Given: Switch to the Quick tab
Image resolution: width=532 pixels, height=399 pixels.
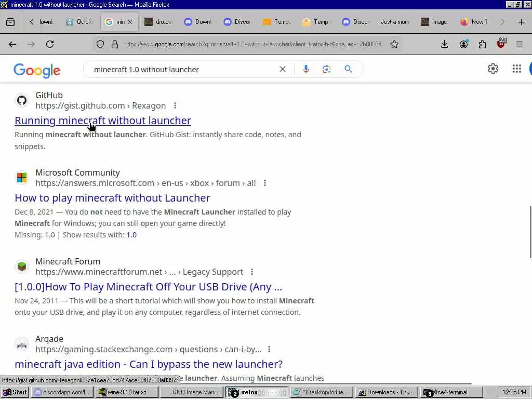Looking at the screenshot, I should (x=79, y=22).
